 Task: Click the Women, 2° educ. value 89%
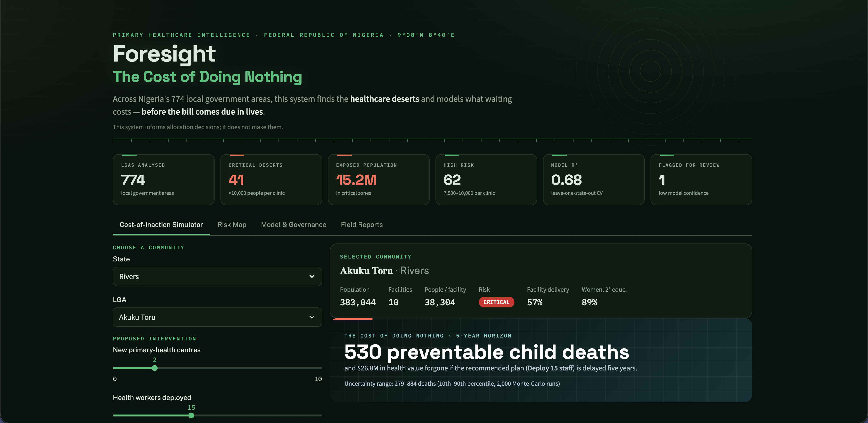tap(589, 302)
